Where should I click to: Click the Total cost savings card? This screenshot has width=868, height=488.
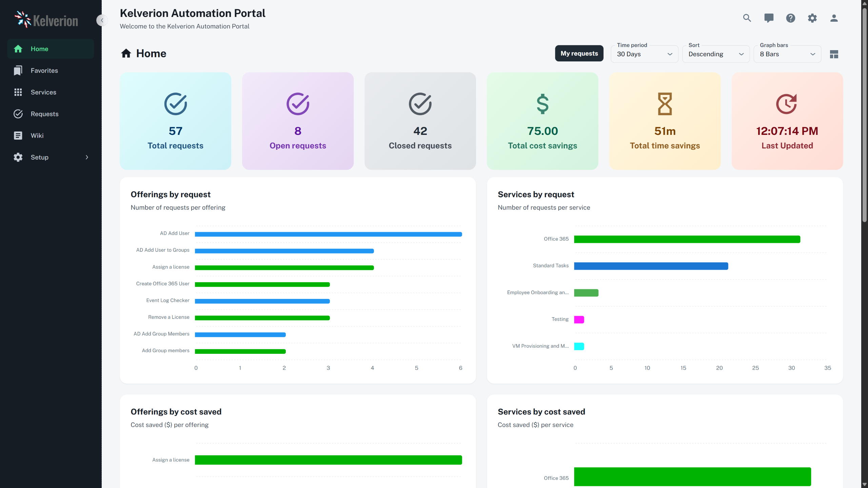point(542,121)
